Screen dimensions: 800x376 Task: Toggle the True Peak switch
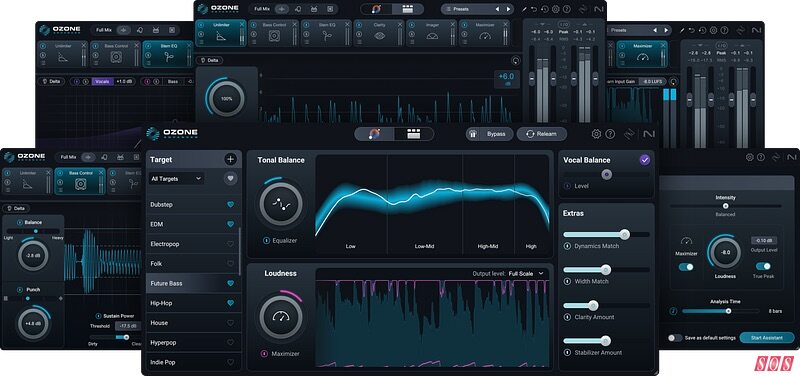click(763, 266)
